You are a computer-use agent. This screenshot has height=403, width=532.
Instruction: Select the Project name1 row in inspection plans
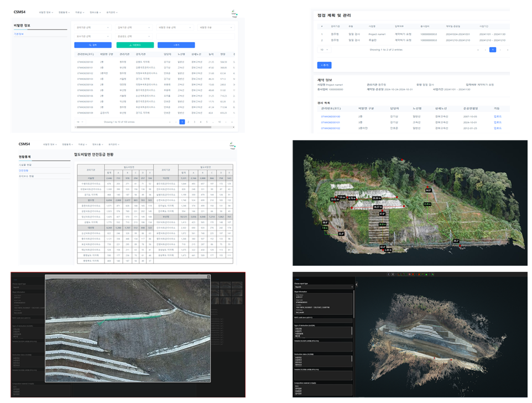pyautogui.click(x=377, y=34)
